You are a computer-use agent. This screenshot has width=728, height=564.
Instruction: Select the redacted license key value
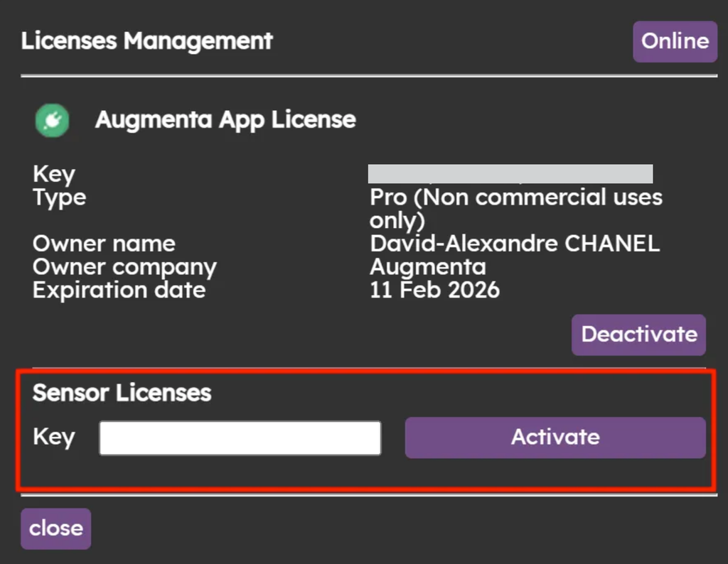coord(510,173)
